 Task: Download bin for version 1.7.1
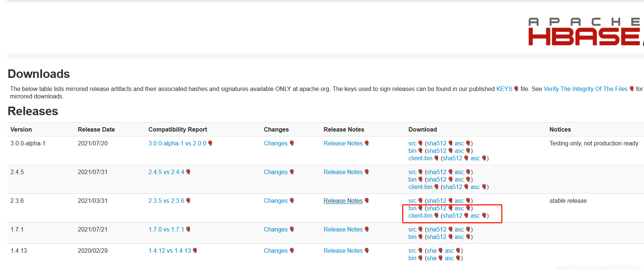pos(412,237)
